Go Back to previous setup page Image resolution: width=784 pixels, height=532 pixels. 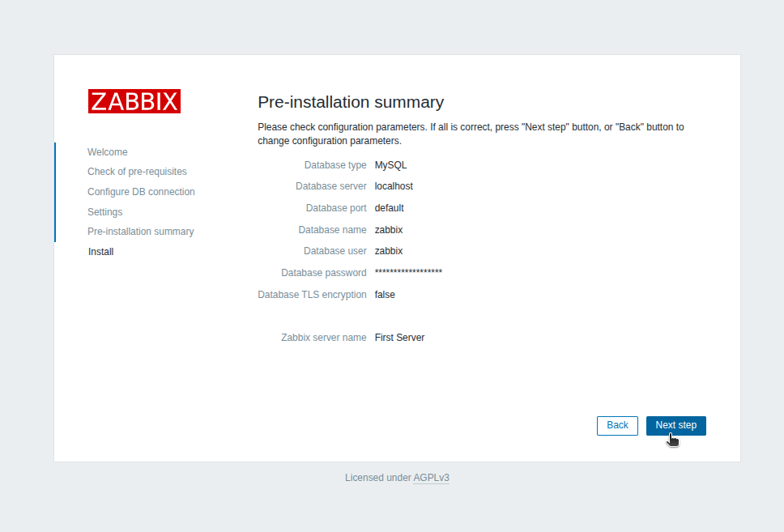click(x=617, y=425)
